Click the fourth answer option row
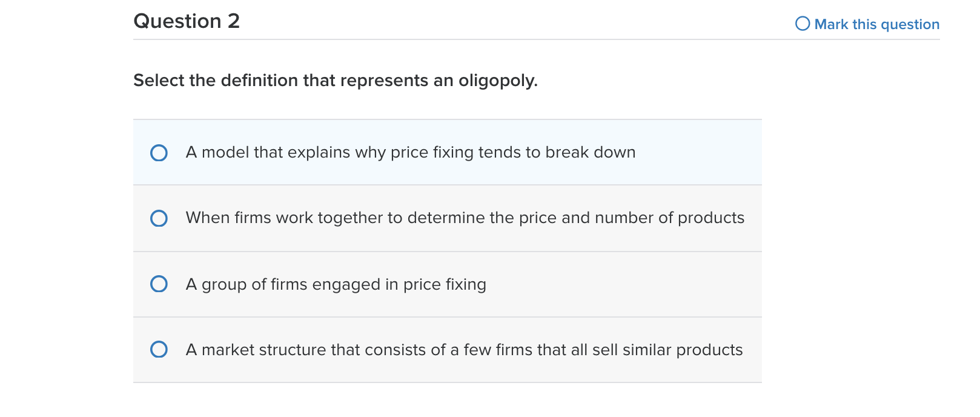Screen dimensions: 980x417 coord(448,350)
